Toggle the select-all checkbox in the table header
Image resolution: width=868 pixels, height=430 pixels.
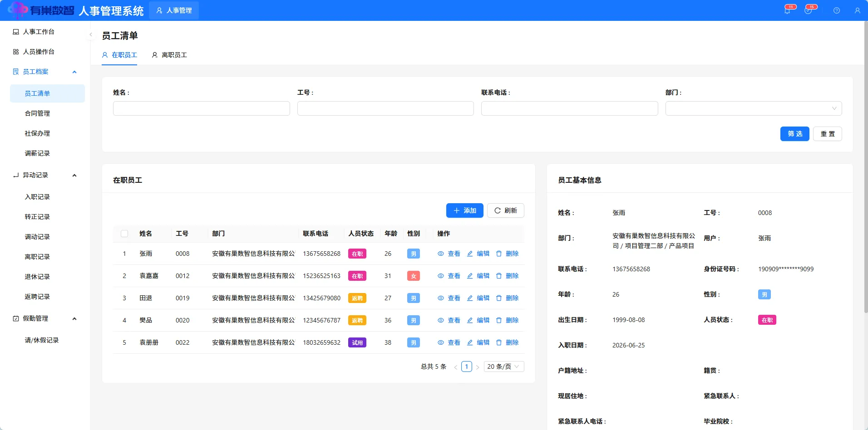tap(124, 234)
